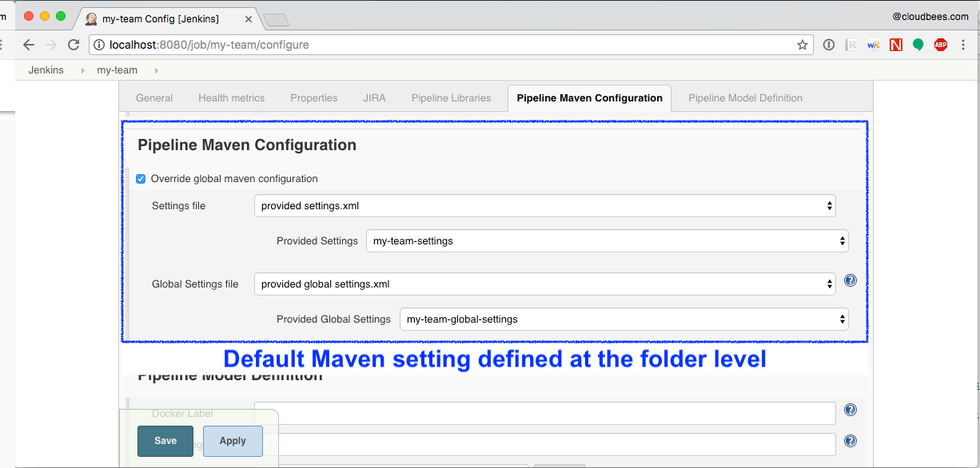Save the folder configuration
The width and height of the screenshot is (980, 468).
pyautogui.click(x=165, y=441)
